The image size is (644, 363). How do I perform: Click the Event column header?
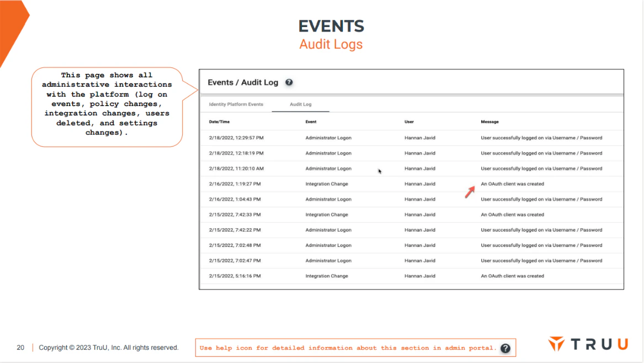click(311, 122)
